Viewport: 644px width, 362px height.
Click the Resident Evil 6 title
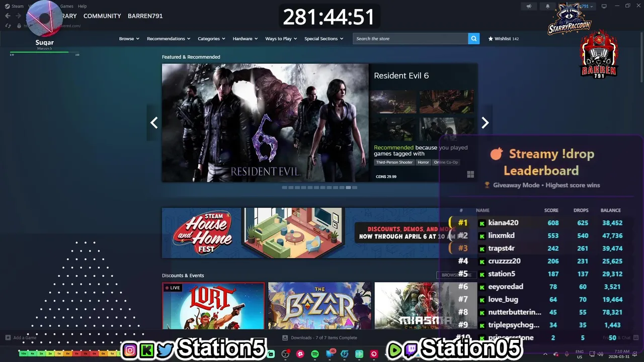click(x=401, y=75)
